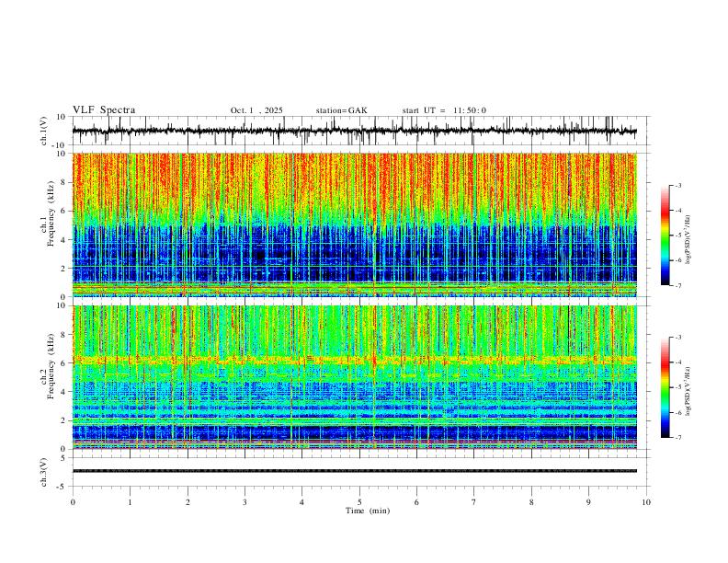Click the "-3" tick on the upper color bar
The image size is (728, 563).
tap(678, 185)
